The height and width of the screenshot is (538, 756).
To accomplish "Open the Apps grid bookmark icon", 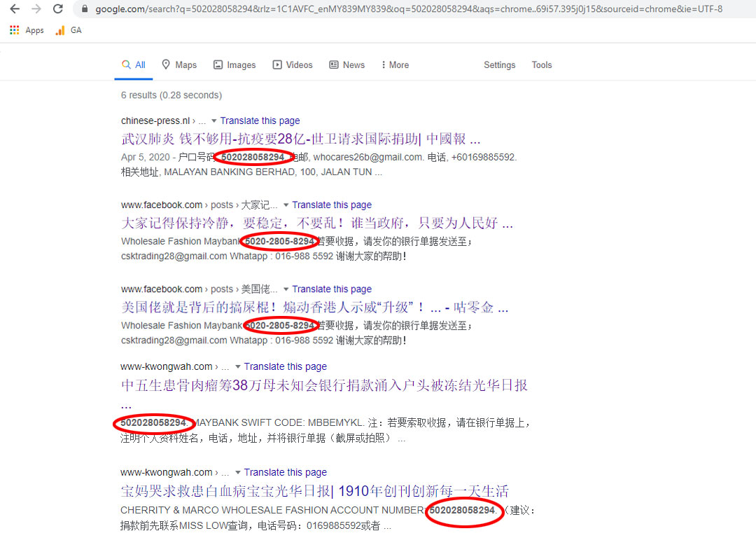I will 15,30.
